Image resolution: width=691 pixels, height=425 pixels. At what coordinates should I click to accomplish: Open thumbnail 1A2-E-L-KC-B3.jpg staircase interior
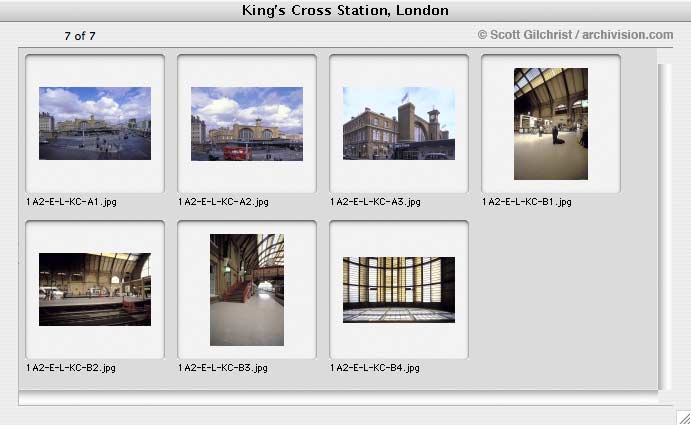click(247, 290)
